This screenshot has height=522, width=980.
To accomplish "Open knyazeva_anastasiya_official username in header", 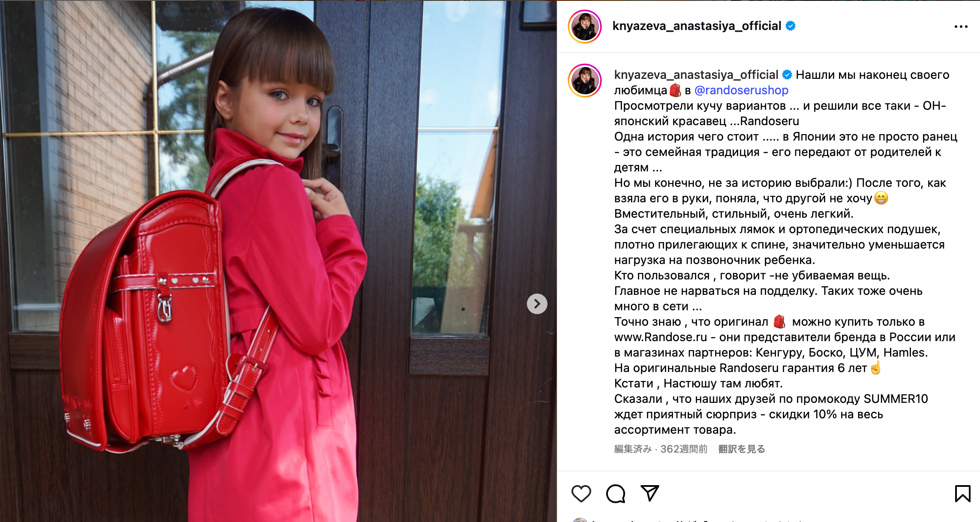I will (697, 26).
